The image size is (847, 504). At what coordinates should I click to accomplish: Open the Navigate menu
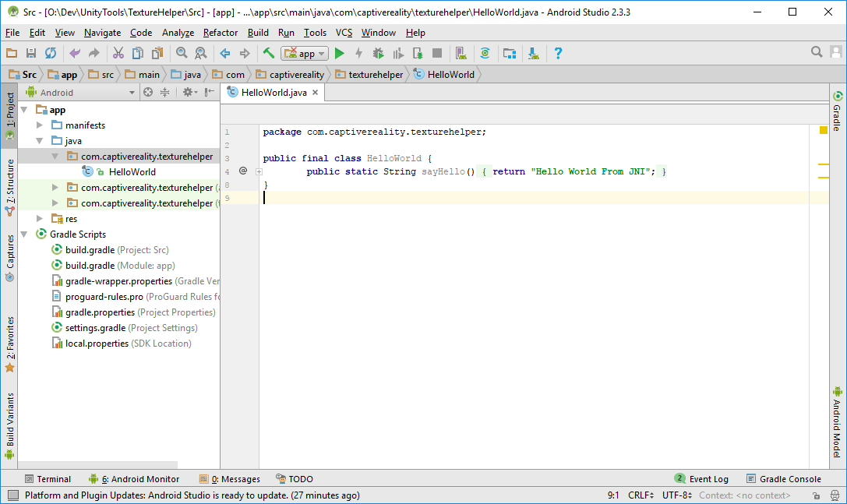(x=103, y=33)
